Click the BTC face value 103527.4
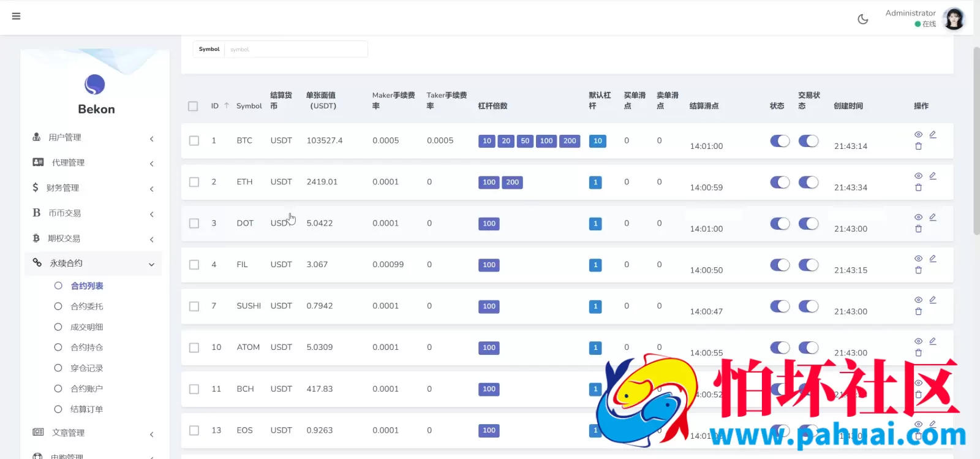This screenshot has height=459, width=980. [325, 140]
